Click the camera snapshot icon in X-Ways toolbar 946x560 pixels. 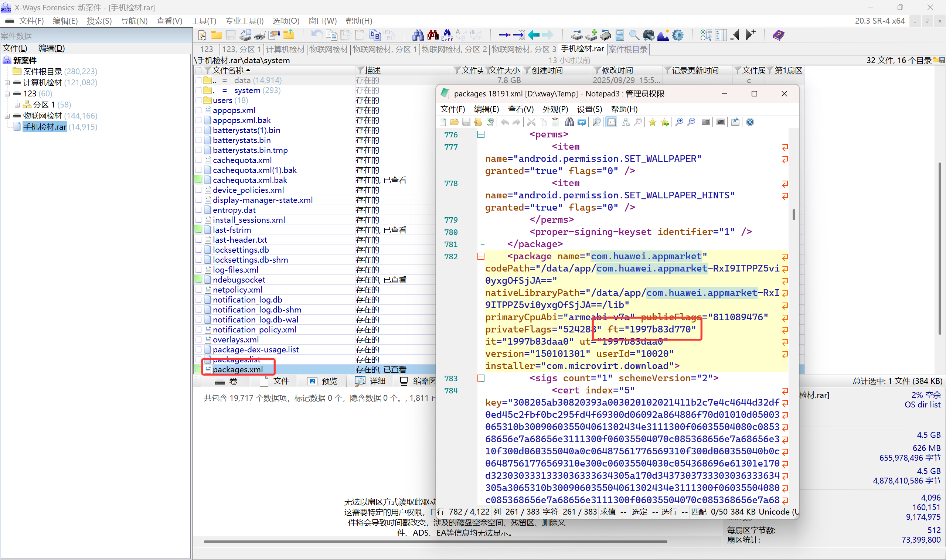coord(649,35)
